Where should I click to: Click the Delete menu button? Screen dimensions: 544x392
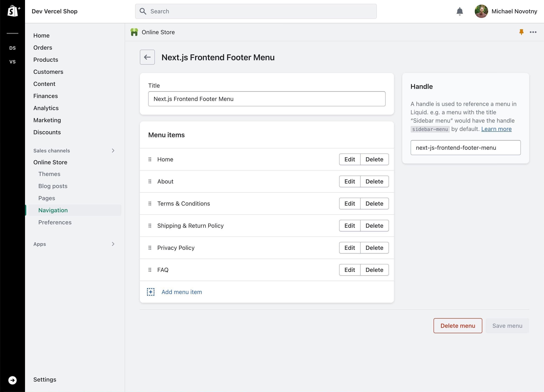458,325
